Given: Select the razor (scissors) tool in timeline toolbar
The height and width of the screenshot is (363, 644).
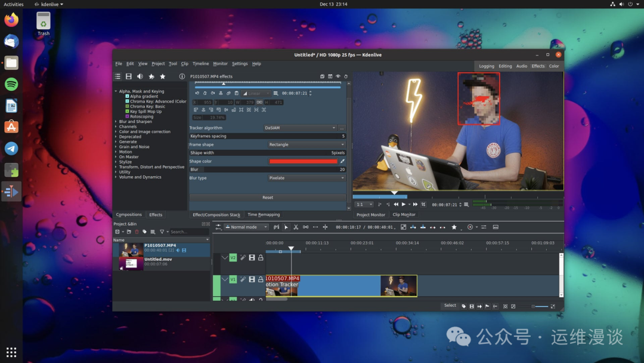Looking at the screenshot, I should click(x=296, y=227).
